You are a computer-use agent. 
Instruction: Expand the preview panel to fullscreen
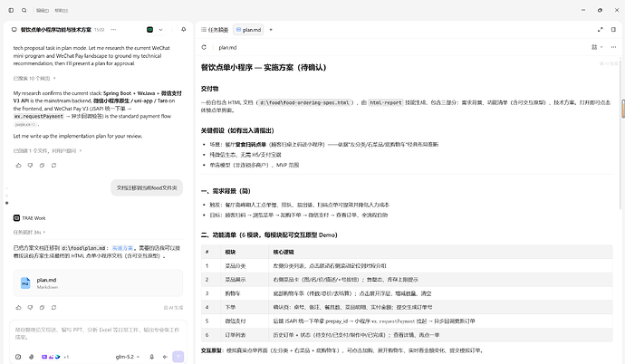coord(601,30)
